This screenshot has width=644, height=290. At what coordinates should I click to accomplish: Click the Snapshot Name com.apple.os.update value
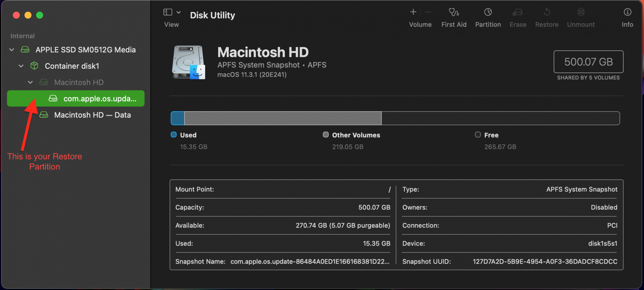click(310, 261)
